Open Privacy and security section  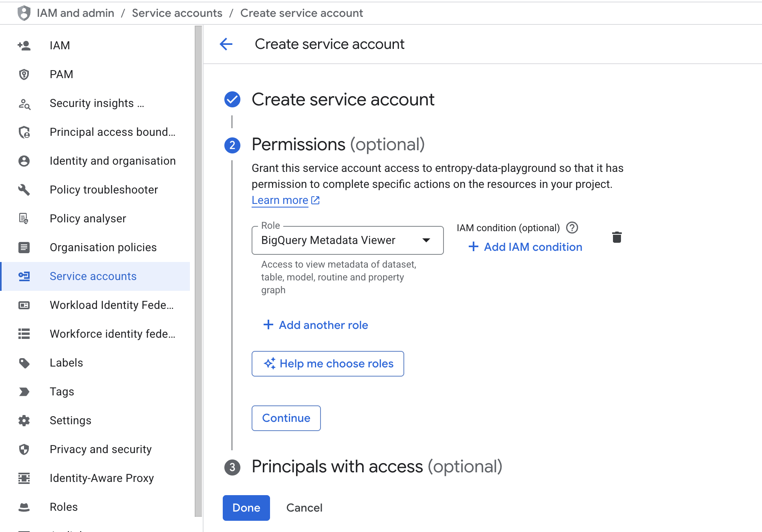101,449
